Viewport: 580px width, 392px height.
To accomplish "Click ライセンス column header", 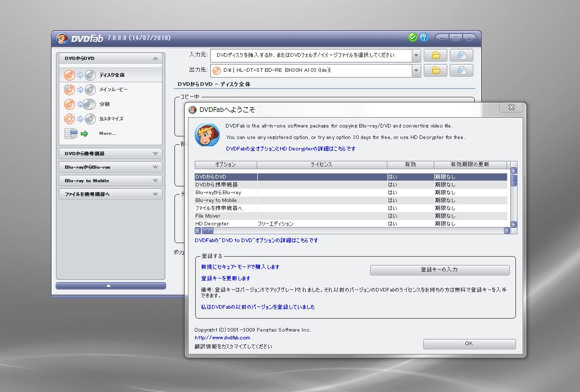I will pos(322,165).
